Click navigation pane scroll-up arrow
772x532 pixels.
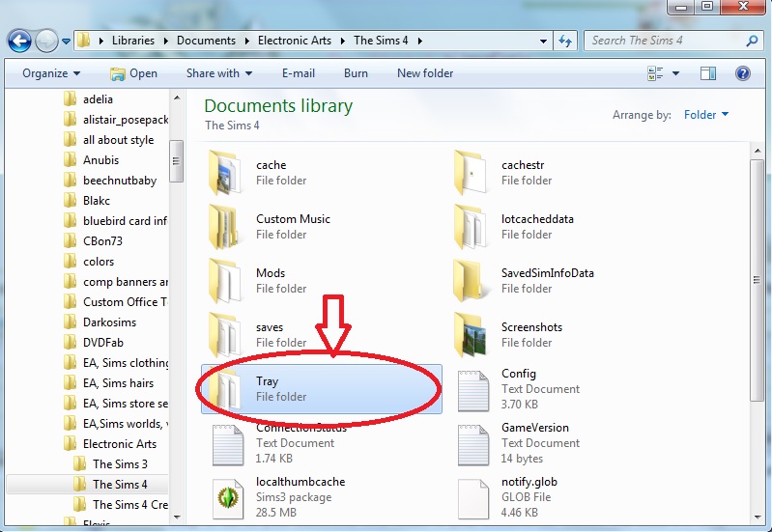(177, 98)
